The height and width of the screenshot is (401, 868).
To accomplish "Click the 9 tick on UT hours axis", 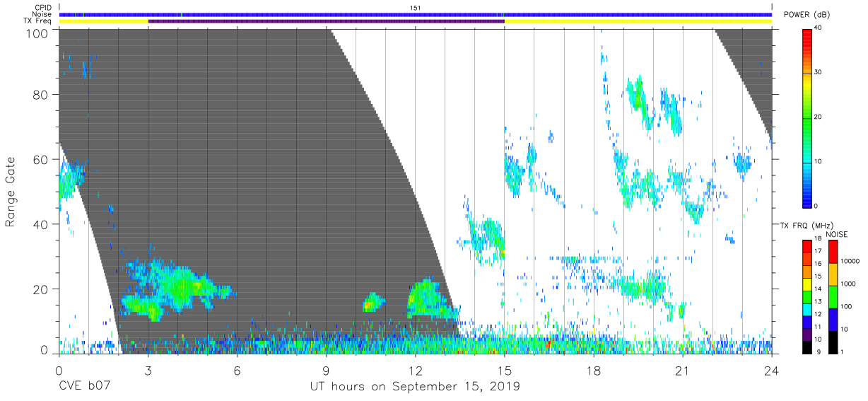I will 327,371.
